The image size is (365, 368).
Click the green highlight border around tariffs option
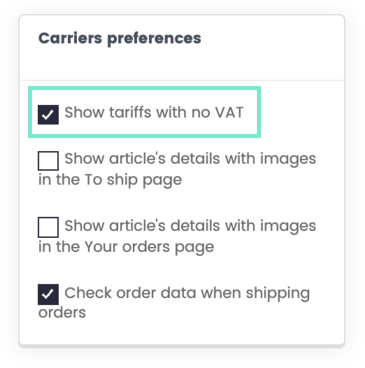tap(144, 88)
